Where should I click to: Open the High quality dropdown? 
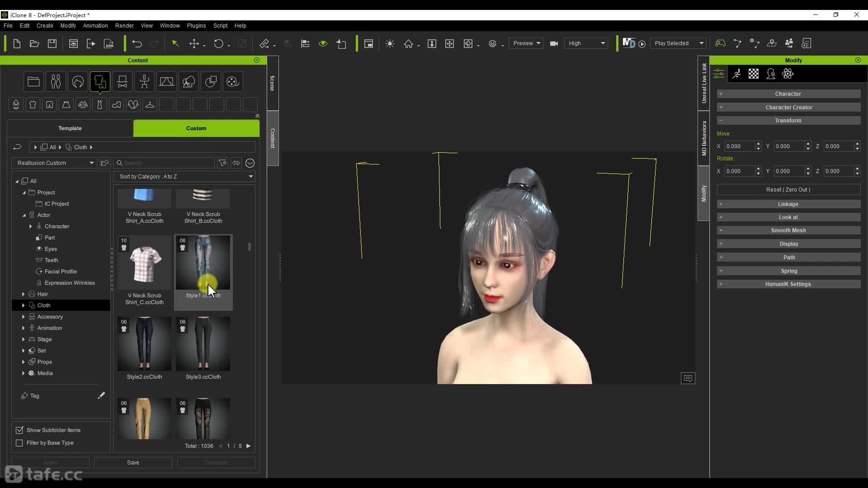coord(586,43)
